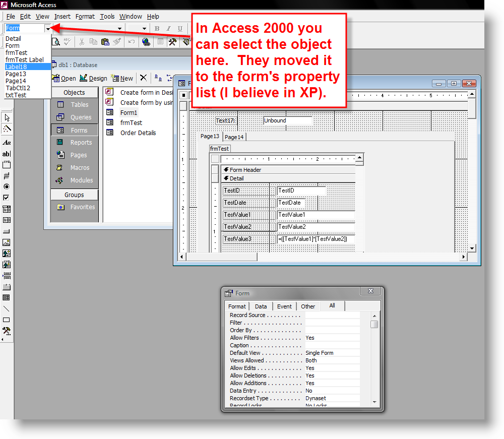Switch to the Event properties tab
This screenshot has height=439, width=504.
point(284,306)
